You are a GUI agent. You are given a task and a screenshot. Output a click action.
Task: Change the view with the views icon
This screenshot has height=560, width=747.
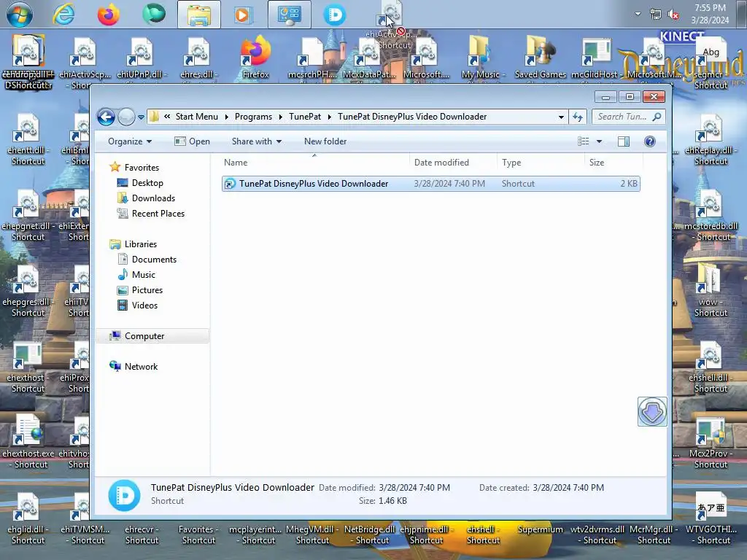tap(583, 141)
